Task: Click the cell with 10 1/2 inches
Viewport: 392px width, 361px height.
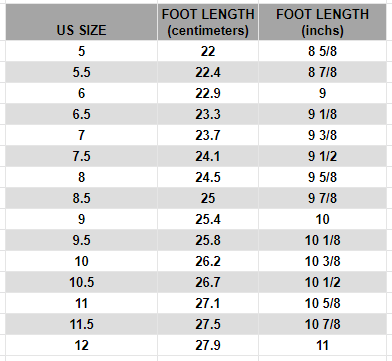Action: (322, 282)
